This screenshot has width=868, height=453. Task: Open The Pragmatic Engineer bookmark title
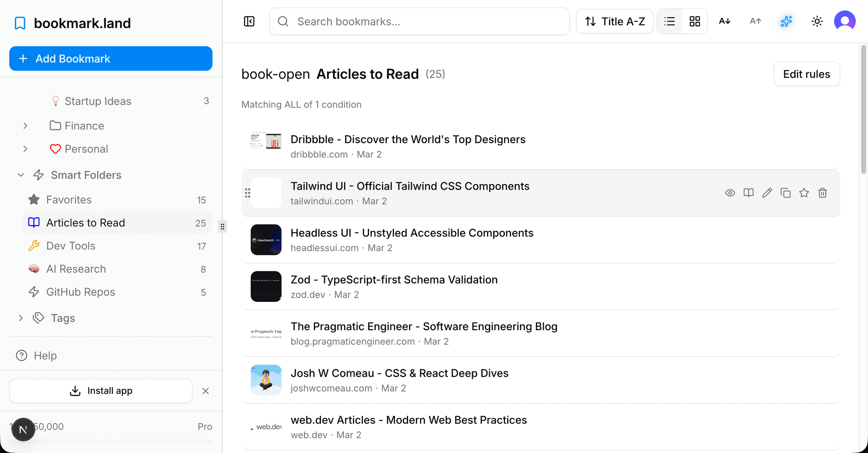(424, 326)
